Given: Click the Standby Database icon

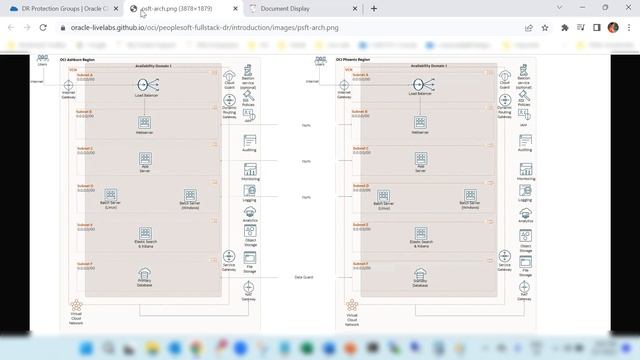Looking at the screenshot, I should (x=420, y=273).
